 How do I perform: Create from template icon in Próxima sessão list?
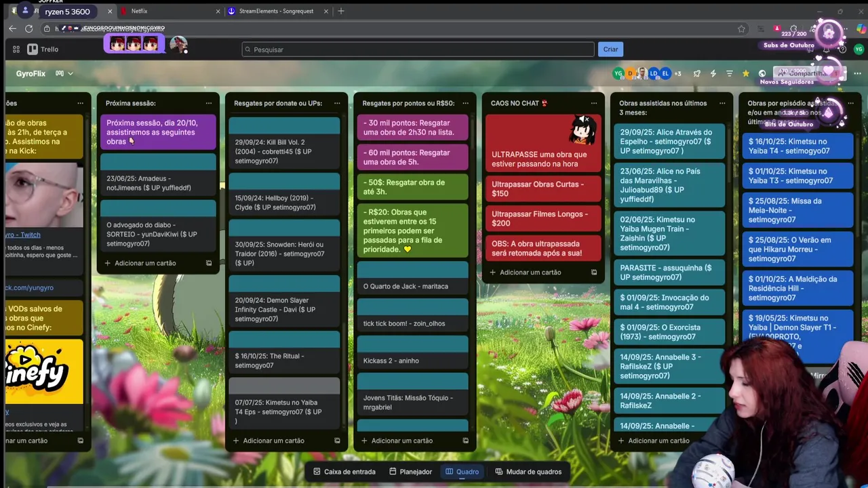(209, 263)
